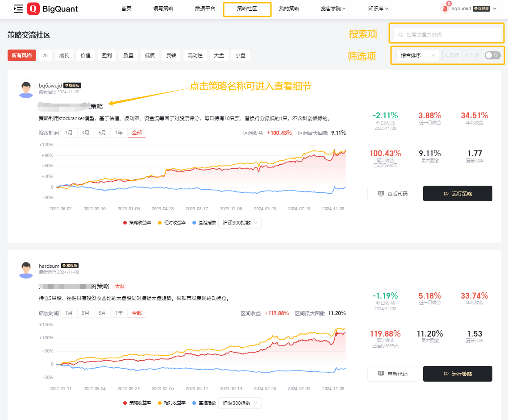
Task: Open bq6awujd's avatar
Action: 26,88
